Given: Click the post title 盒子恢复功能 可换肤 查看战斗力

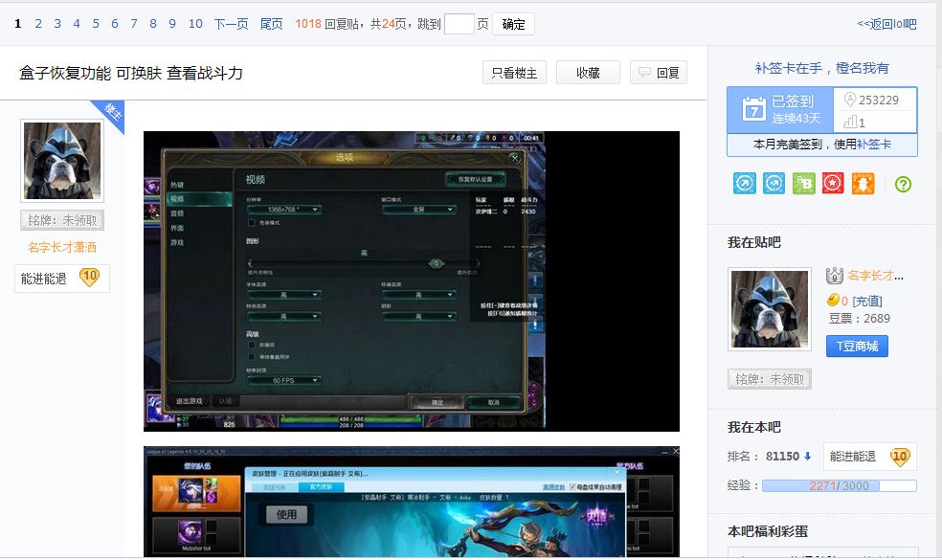Looking at the screenshot, I should (131, 74).
